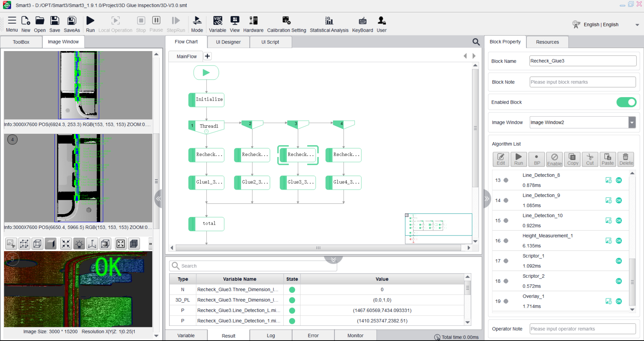Switch to the UI Designer tab
Image resolution: width=644 pixels, height=341 pixels.
click(x=228, y=42)
